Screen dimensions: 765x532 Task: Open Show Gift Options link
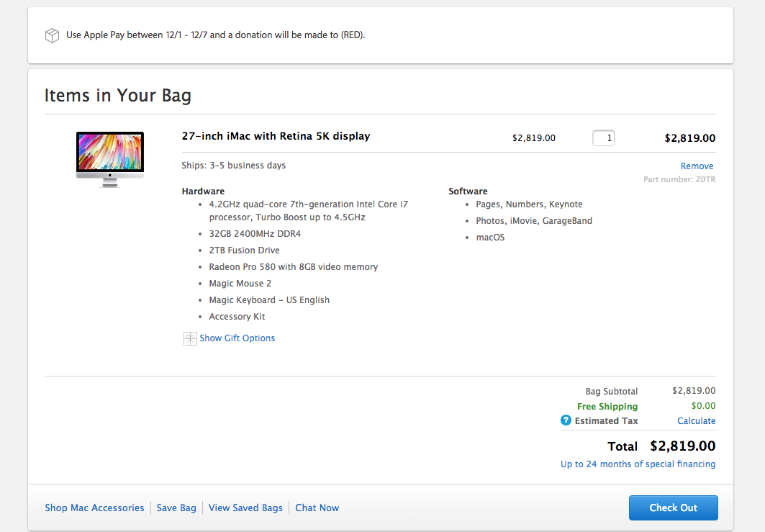237,338
